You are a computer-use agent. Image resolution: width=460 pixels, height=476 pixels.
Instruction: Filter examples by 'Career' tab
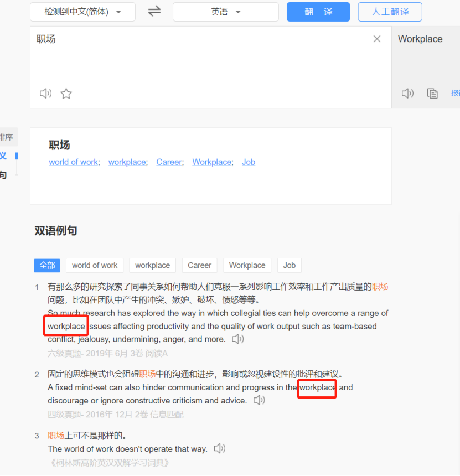pos(199,265)
